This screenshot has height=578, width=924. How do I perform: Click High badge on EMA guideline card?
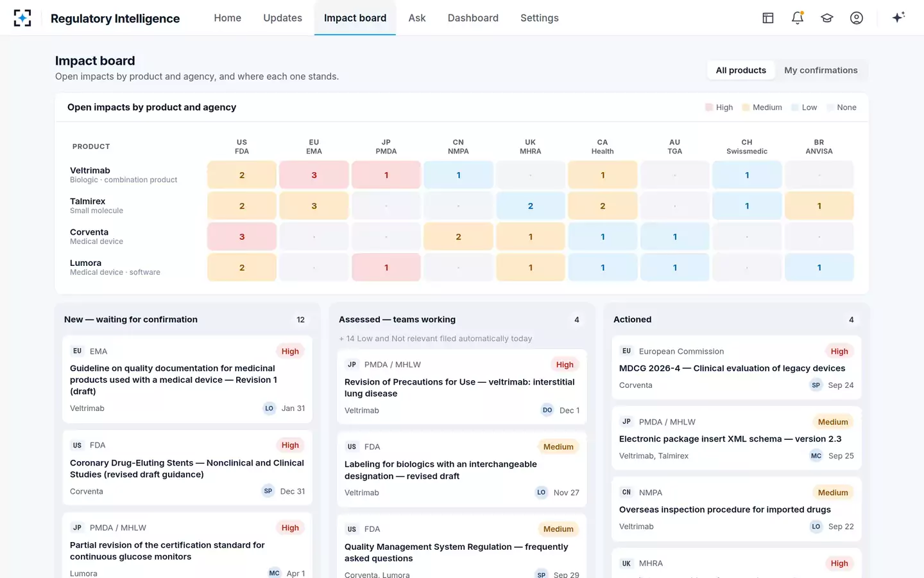coord(290,351)
